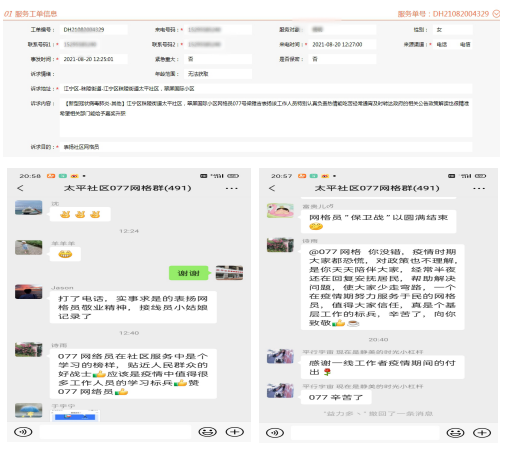Tap the voice input icon in left chat
This screenshot has height=450, width=506.
click(23, 432)
